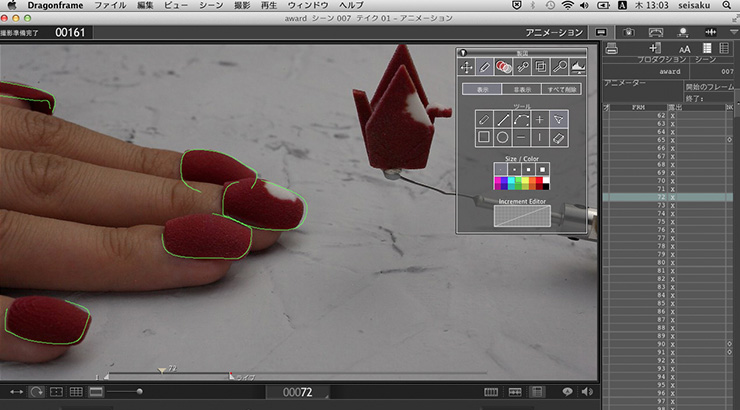The image size is (740, 410).
Task: Select the pencil draw tab in the palette
Action: (x=485, y=67)
